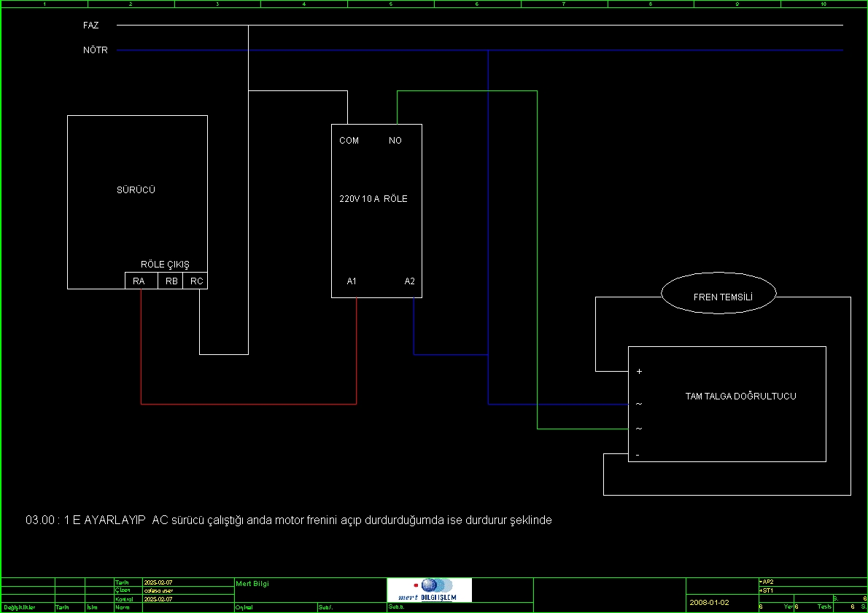Click the Mert Bilgi İşlem logo
This screenshot has width=868, height=613.
(429, 590)
